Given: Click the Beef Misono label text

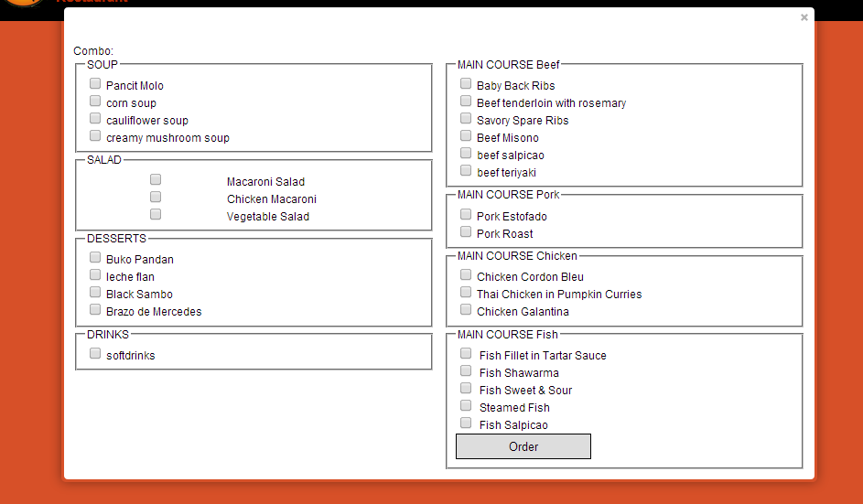Looking at the screenshot, I should [507, 138].
